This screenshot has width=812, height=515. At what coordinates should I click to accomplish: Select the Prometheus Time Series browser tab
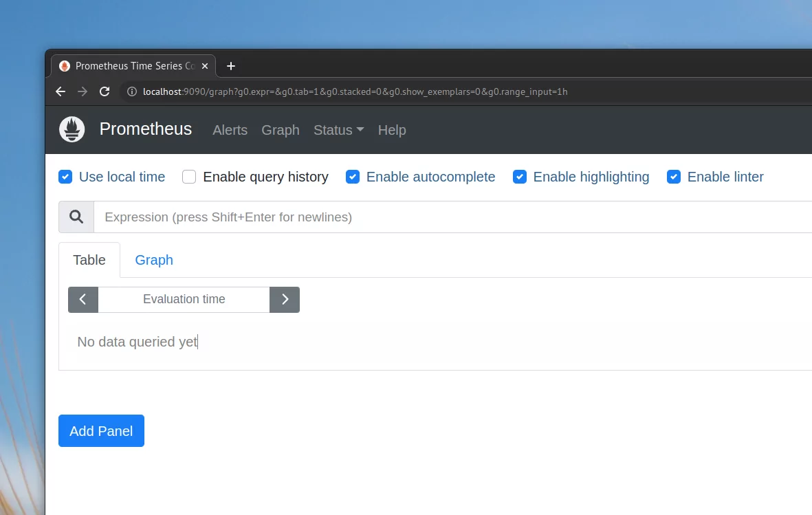click(x=133, y=66)
